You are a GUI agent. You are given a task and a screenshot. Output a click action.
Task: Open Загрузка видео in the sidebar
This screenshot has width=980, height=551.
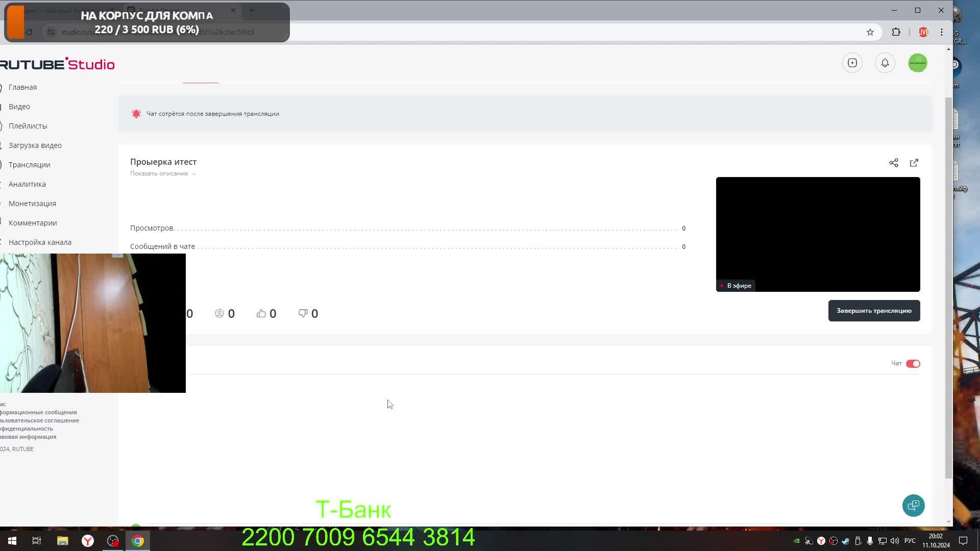[x=35, y=145]
